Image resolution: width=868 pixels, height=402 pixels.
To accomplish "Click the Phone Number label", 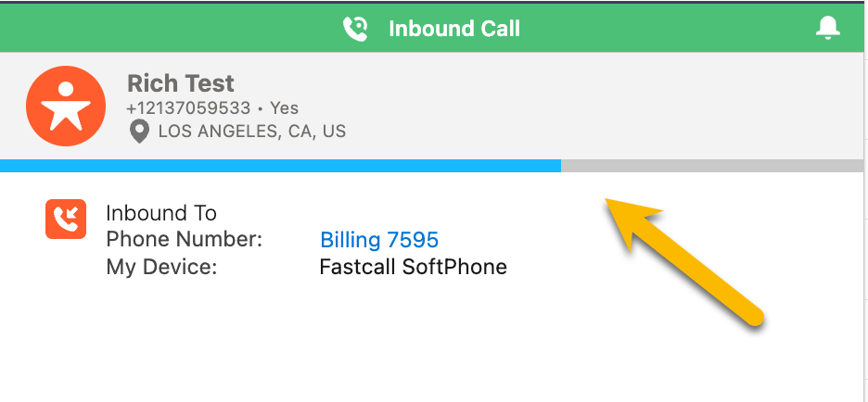I will point(184,240).
